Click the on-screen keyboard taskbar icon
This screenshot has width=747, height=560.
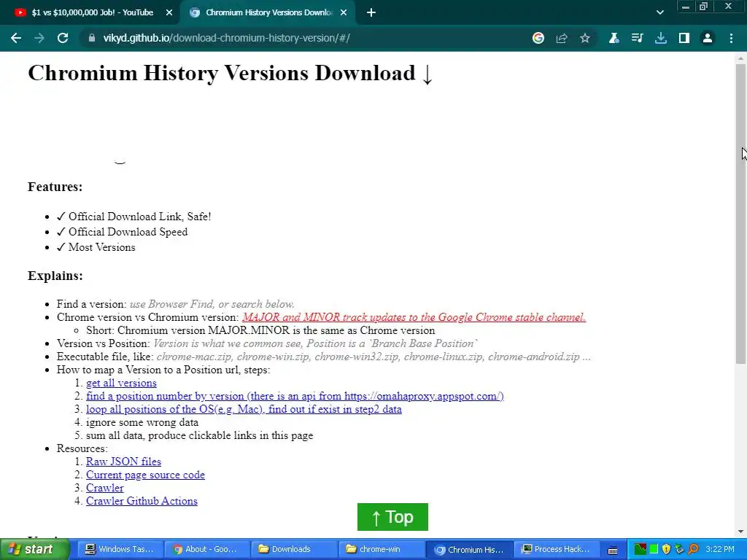(x=613, y=550)
